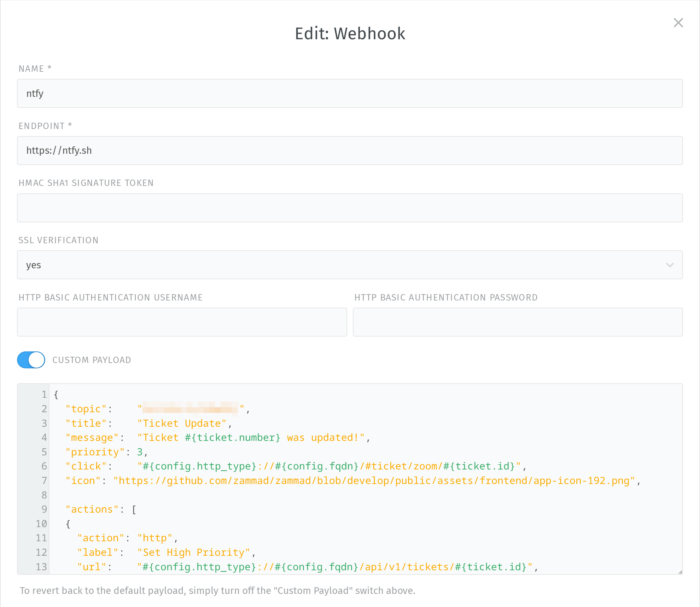Click the "Ticket Update" title value
Screen dimensions: 700x607
point(182,423)
